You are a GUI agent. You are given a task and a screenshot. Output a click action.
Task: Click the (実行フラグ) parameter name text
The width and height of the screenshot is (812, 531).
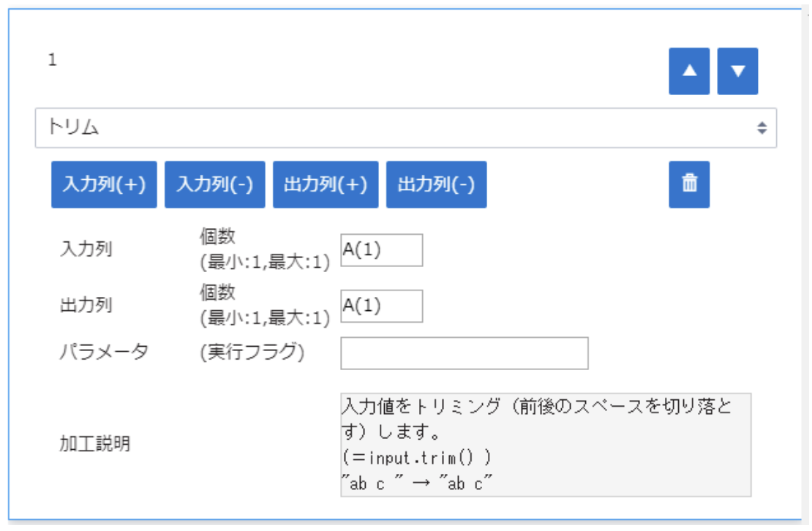252,352
